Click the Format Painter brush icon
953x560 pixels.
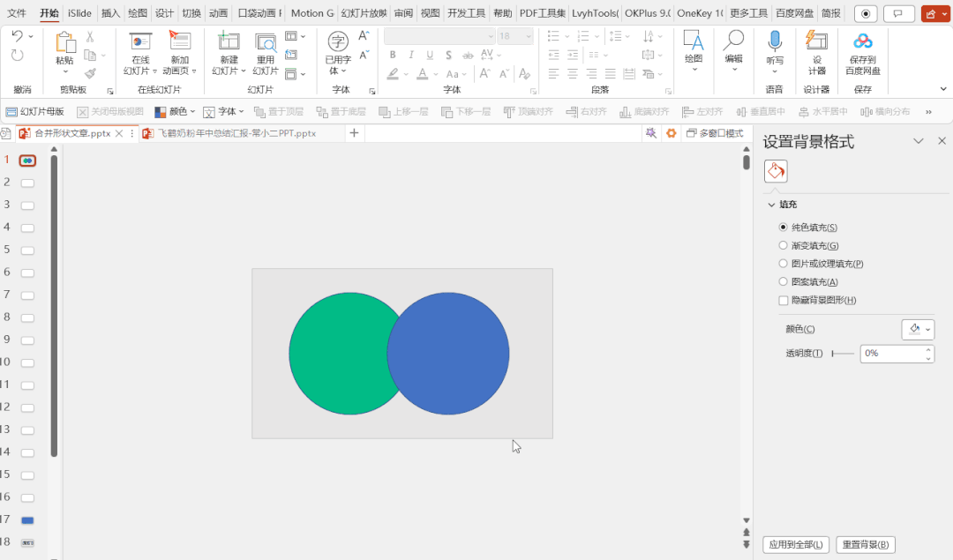[90, 73]
